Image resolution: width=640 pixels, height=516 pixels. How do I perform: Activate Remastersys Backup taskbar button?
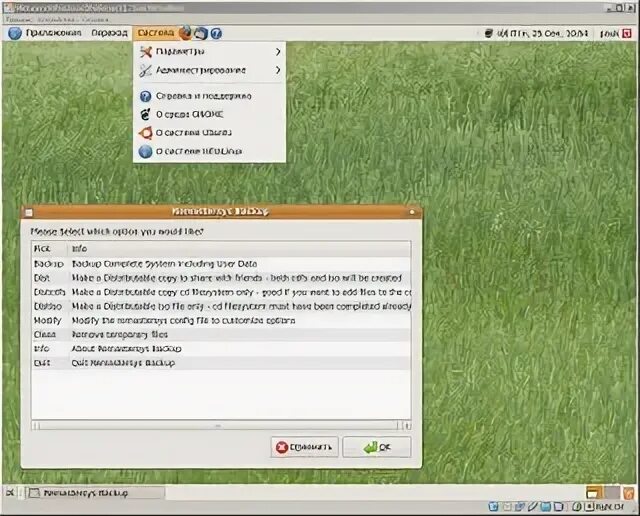coord(96,493)
